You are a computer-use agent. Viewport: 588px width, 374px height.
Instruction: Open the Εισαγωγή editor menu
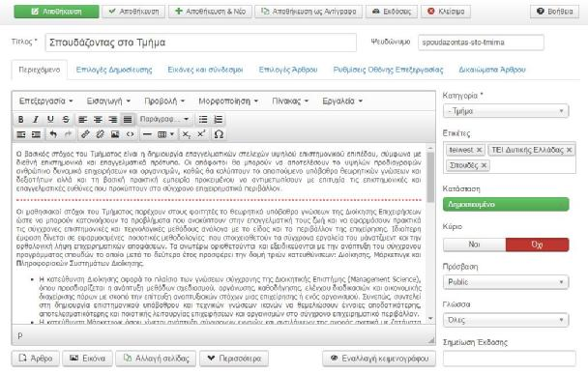108,101
